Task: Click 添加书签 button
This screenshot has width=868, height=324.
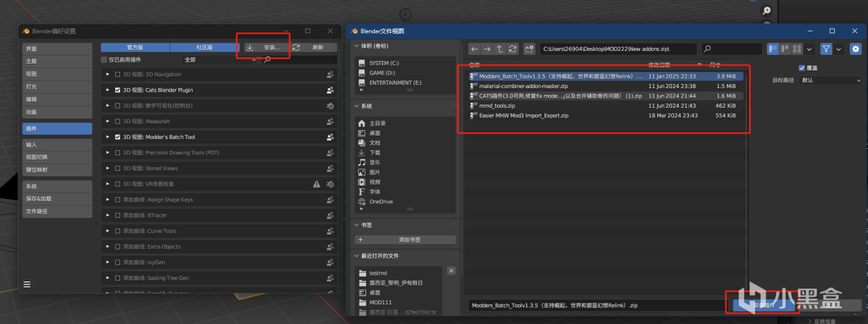Action: coord(406,240)
